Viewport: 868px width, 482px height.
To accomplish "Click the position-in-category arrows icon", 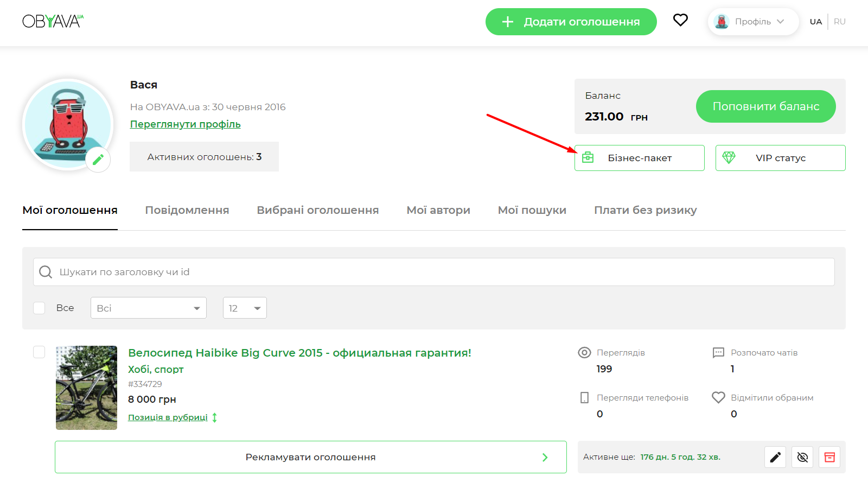I will tap(215, 417).
